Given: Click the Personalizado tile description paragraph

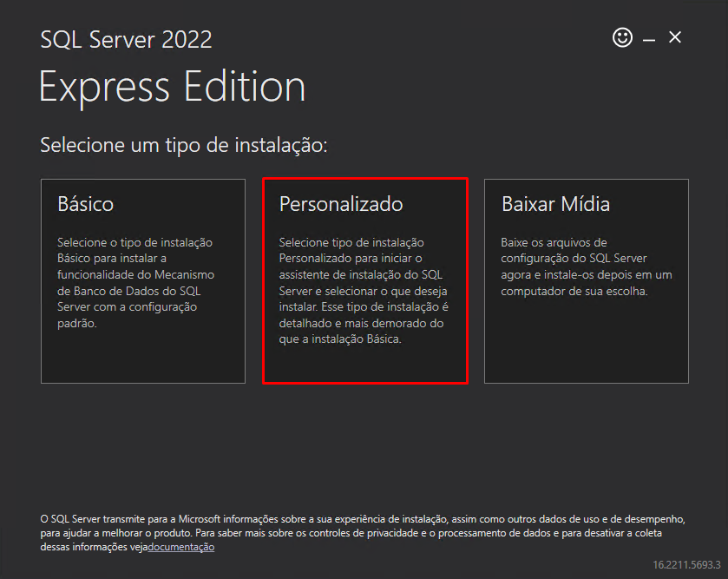Looking at the screenshot, I should [363, 291].
